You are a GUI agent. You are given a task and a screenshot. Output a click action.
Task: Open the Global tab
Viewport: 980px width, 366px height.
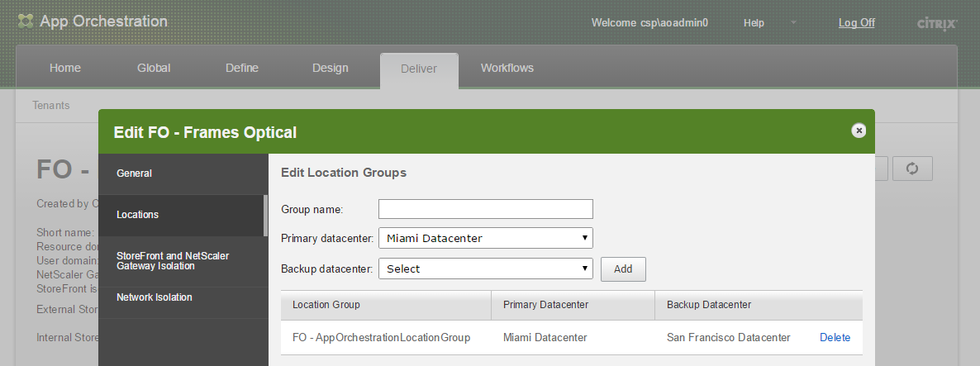154,68
